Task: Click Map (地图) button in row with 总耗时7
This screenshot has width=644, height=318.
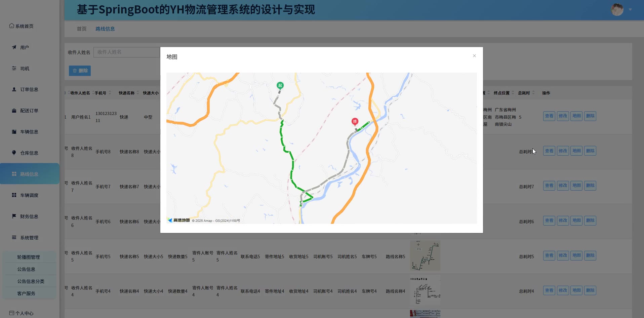Action: point(576,186)
